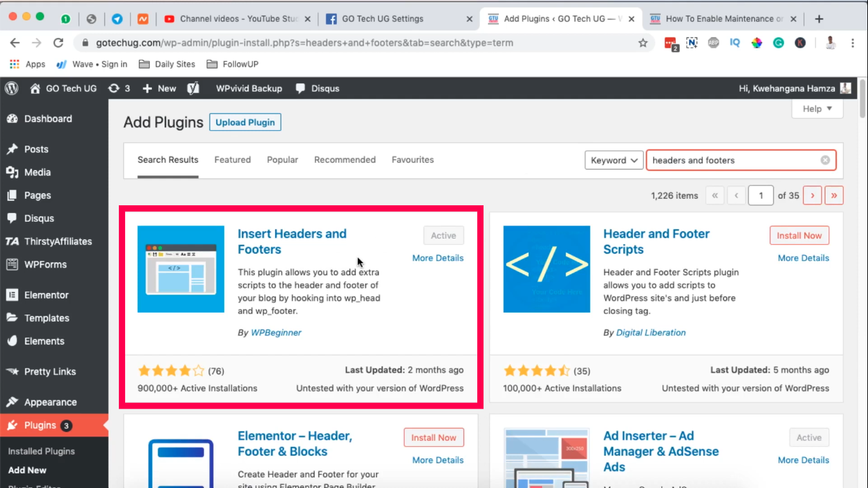Viewport: 868px width, 488px height.
Task: Switch to the Favourites plugins tab
Action: [x=413, y=159]
